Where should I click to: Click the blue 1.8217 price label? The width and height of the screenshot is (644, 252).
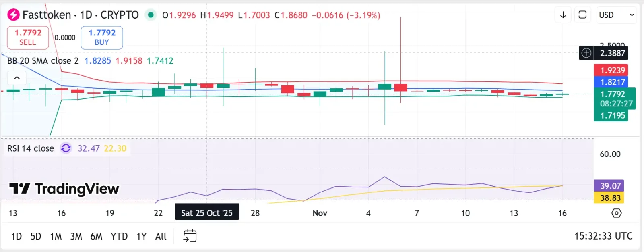click(611, 82)
